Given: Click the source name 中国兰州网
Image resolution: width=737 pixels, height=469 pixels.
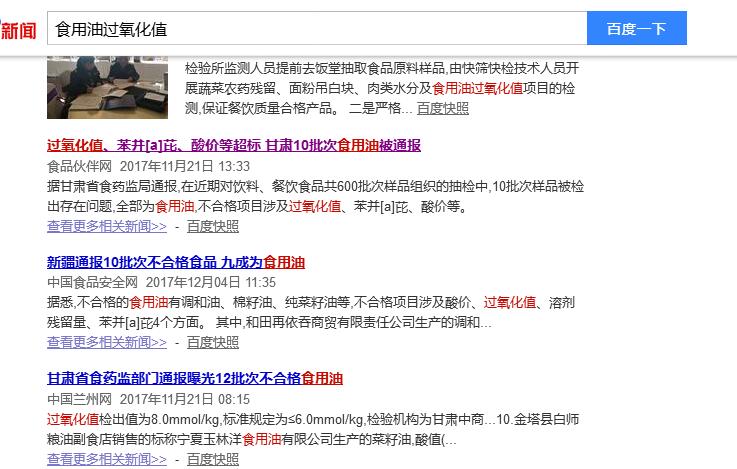Looking at the screenshot, I should tap(79, 399).
